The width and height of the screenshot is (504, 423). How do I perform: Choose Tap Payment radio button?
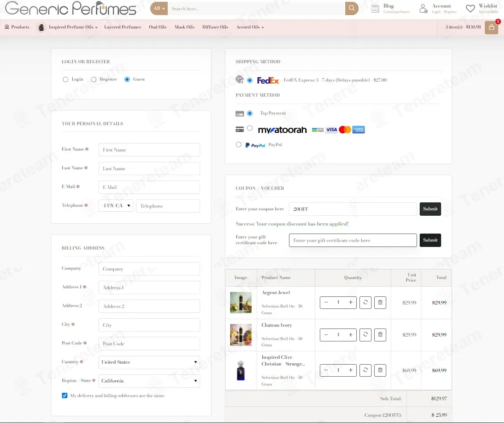250,113
